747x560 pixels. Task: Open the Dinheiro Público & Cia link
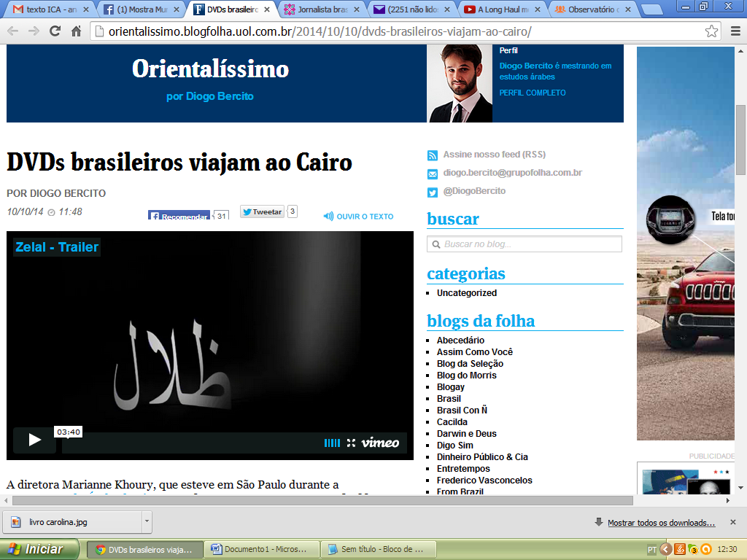pos(483,456)
